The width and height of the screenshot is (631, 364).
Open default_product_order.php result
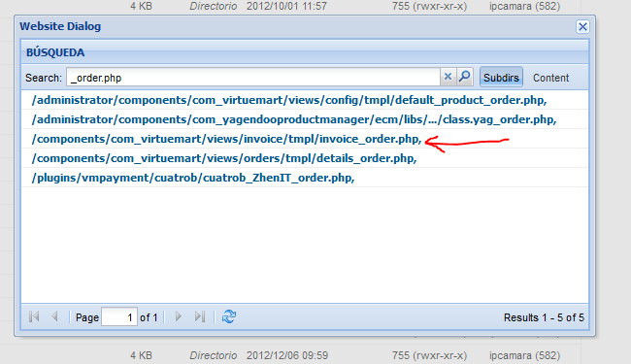(x=289, y=100)
